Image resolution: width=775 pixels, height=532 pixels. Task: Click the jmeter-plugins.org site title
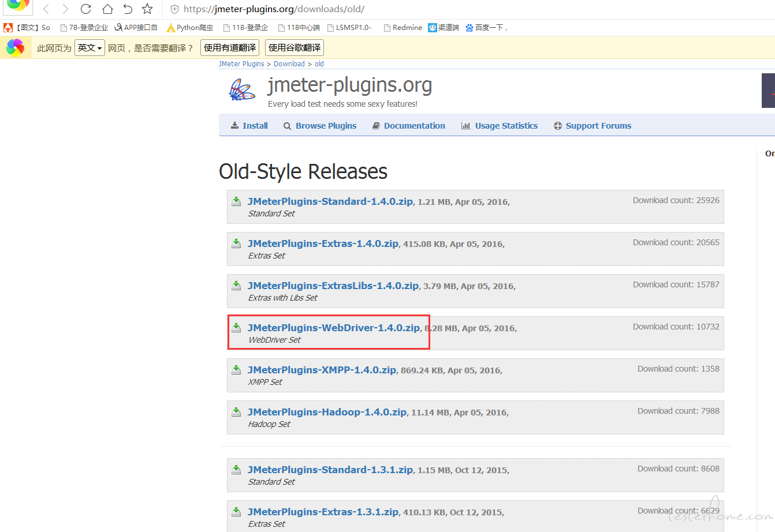(x=350, y=85)
